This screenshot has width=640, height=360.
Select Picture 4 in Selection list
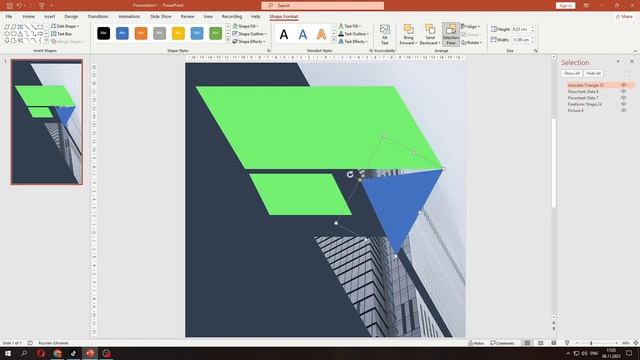(576, 111)
